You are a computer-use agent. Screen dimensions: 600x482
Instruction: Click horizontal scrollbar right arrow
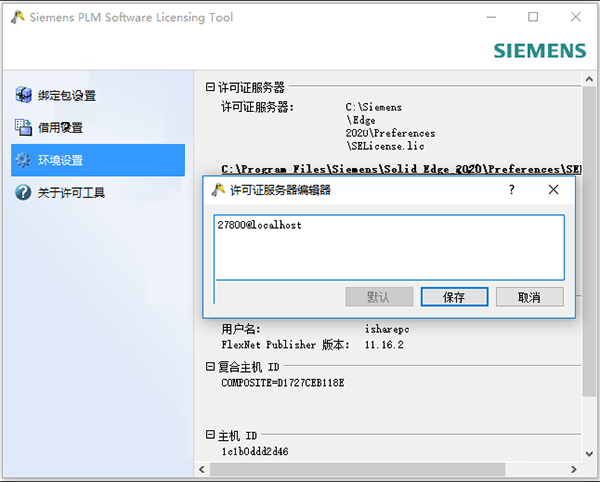(x=574, y=469)
